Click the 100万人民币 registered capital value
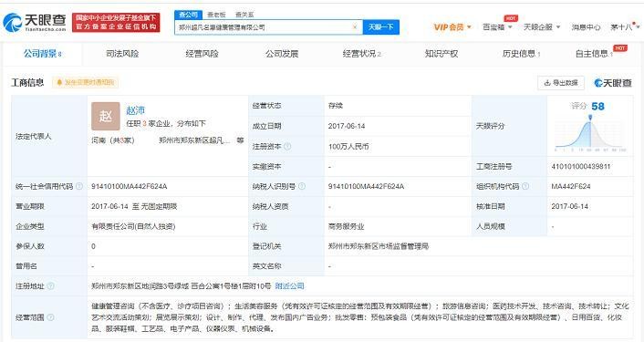Screen dimensions: 644x342 [348, 146]
